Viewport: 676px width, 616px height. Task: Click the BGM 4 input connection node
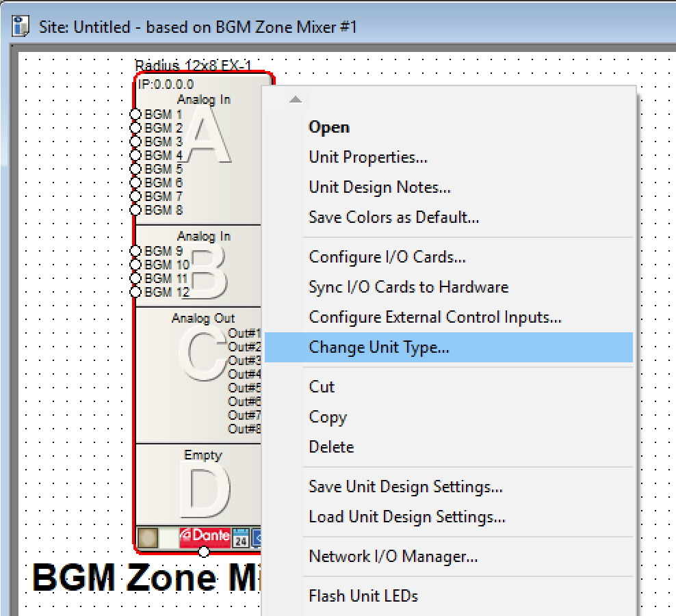135,155
